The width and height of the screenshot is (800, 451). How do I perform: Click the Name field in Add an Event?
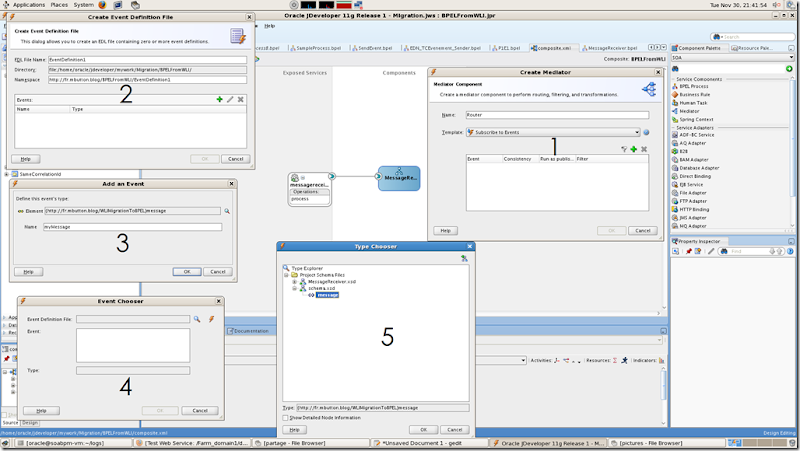(132, 227)
